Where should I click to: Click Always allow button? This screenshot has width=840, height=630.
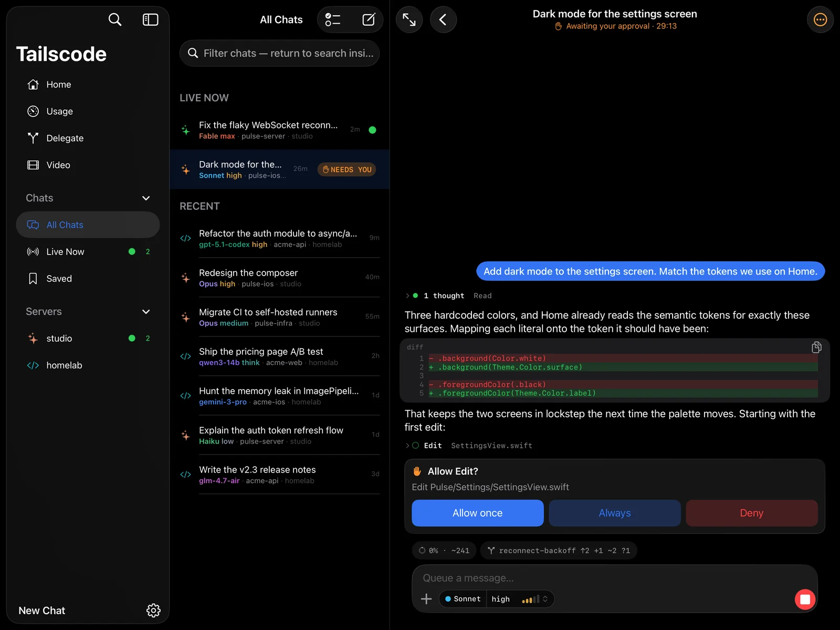point(615,513)
